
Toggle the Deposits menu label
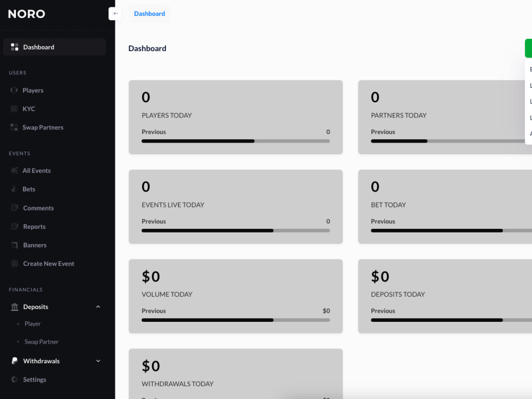pyautogui.click(x=36, y=307)
